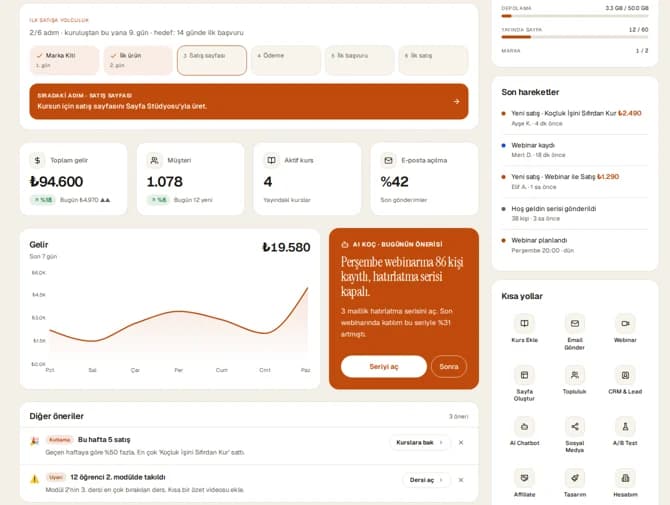Select the İlk satış step
The width and height of the screenshot is (670, 505).
click(x=433, y=60)
